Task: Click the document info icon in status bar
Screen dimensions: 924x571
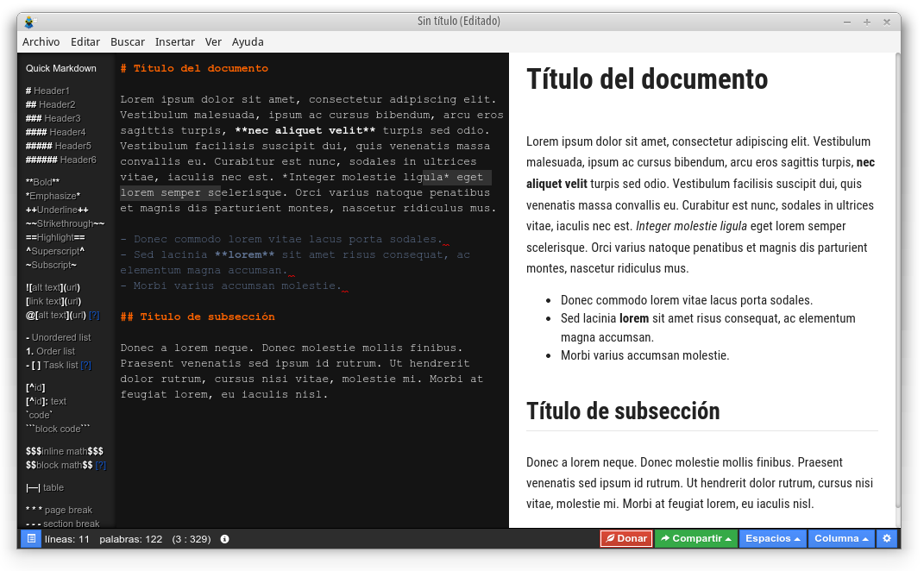Action: click(x=224, y=539)
